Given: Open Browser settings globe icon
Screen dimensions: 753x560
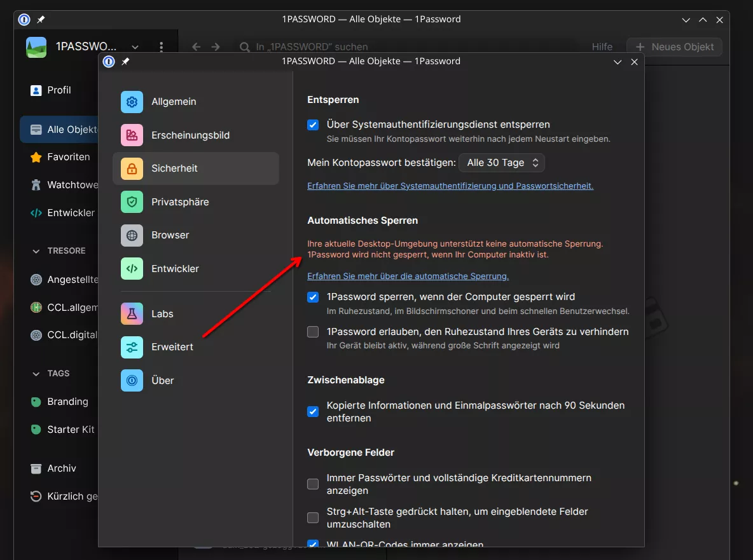Looking at the screenshot, I should click(x=132, y=235).
